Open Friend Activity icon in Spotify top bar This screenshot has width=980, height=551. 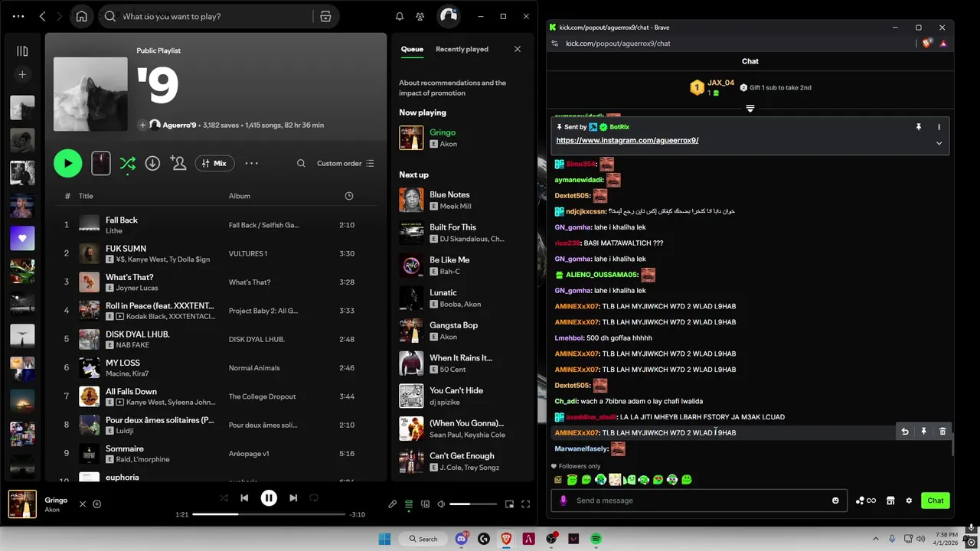[x=420, y=16]
